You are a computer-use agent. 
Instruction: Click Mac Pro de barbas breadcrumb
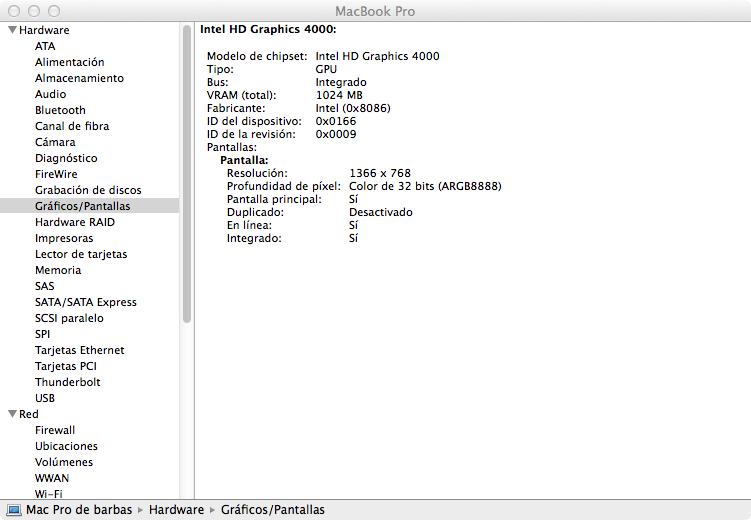click(79, 509)
